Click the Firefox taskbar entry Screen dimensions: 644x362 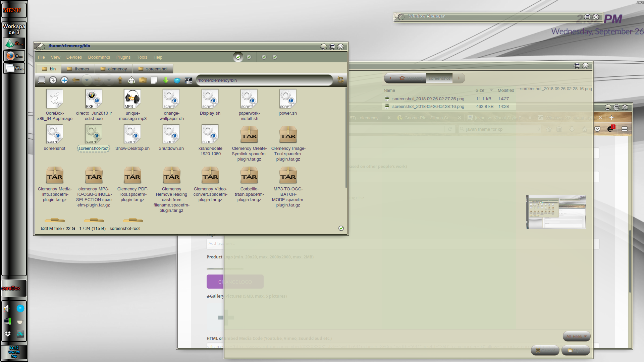14,56
